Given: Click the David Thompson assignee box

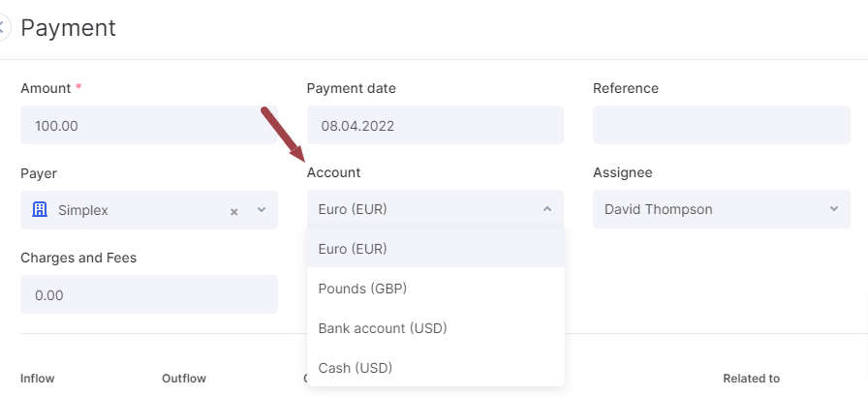Looking at the screenshot, I should tap(722, 209).
